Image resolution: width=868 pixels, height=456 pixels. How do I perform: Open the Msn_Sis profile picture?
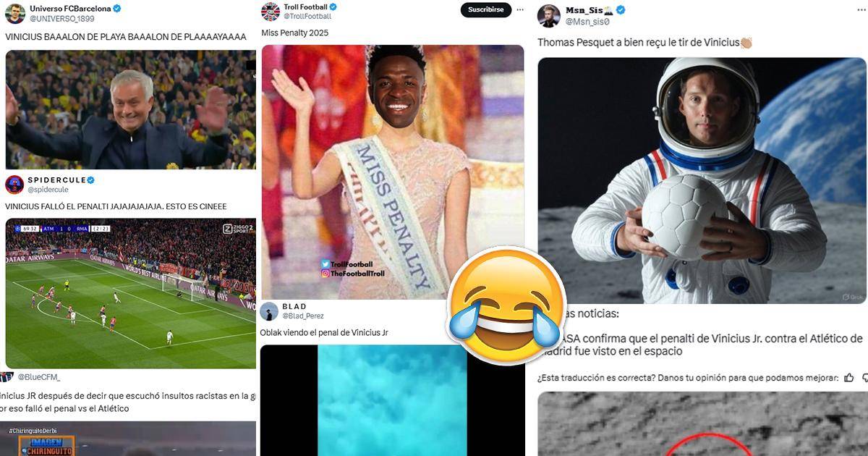pos(549,16)
